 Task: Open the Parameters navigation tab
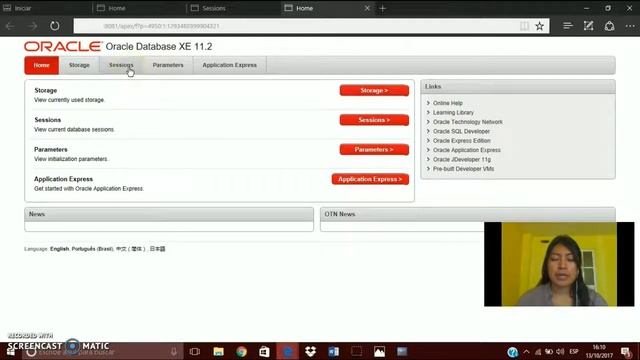168,65
